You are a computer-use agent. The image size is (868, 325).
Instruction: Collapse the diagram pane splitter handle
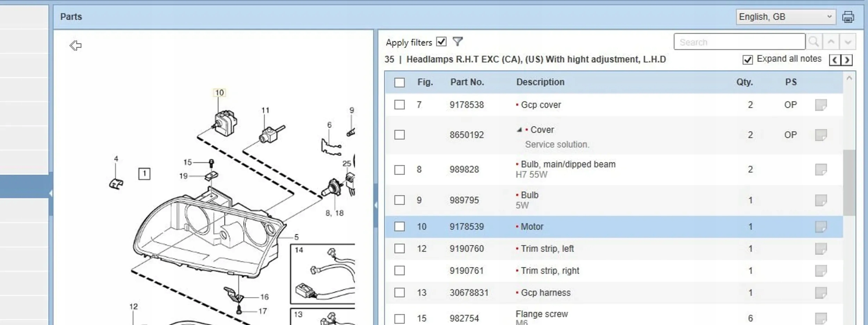376,205
